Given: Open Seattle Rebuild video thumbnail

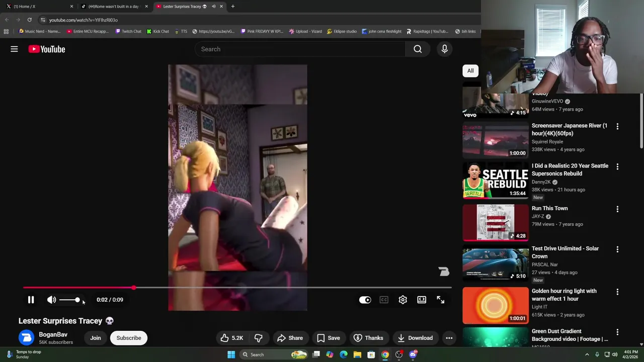Looking at the screenshot, I should click(496, 180).
